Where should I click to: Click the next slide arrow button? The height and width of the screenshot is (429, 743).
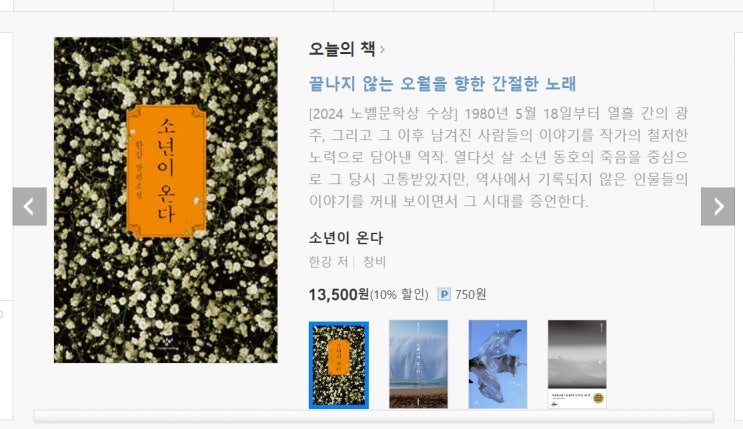pyautogui.click(x=717, y=206)
